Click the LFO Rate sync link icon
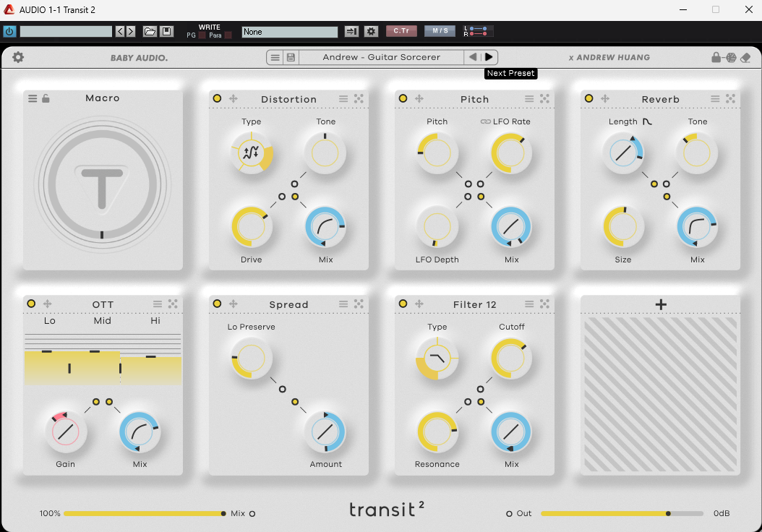762x532 pixels. pos(486,121)
